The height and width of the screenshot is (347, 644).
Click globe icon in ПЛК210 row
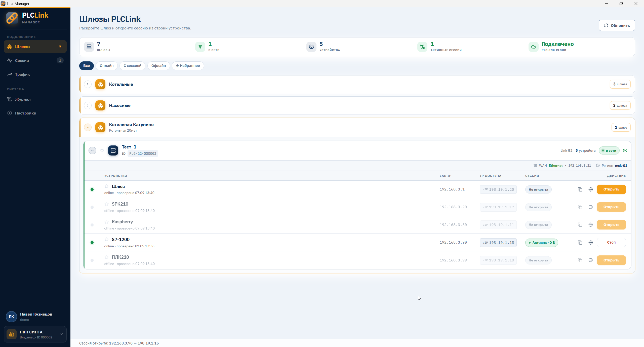click(590, 260)
